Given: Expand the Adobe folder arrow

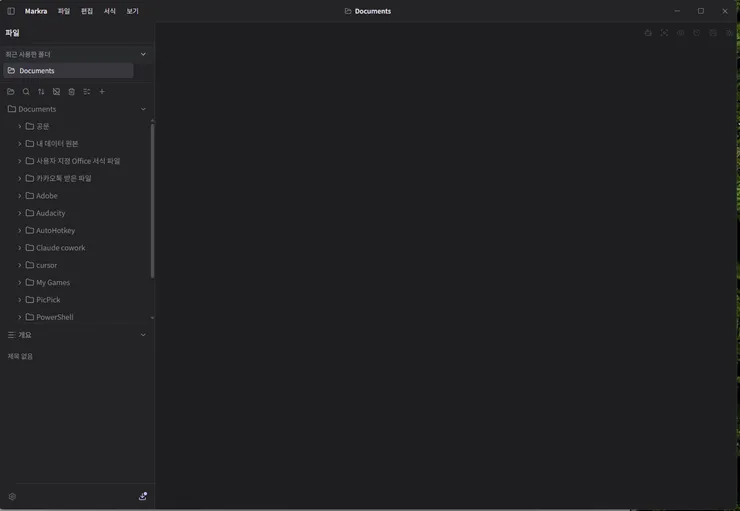Looking at the screenshot, I should point(19,195).
